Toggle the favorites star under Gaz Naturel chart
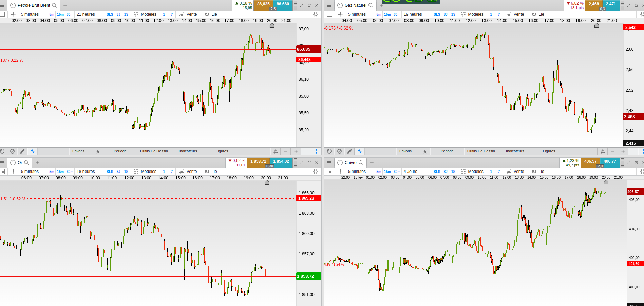Image resolution: width=644 pixels, height=306 pixels. 425,151
